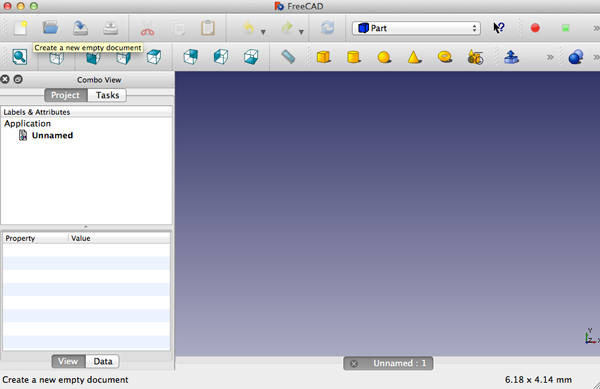Open the undo history dropdown arrow
The width and height of the screenshot is (600, 389).
pyautogui.click(x=263, y=32)
